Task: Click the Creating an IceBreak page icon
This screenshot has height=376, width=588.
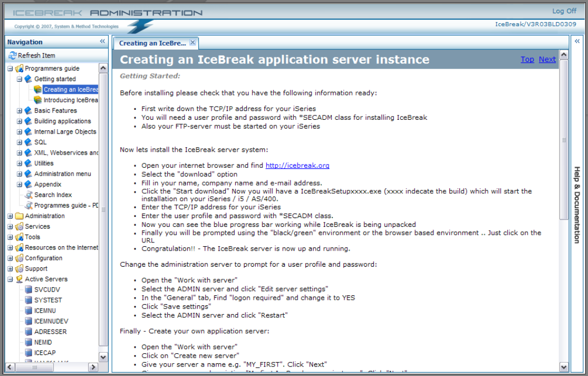Action: (38, 89)
